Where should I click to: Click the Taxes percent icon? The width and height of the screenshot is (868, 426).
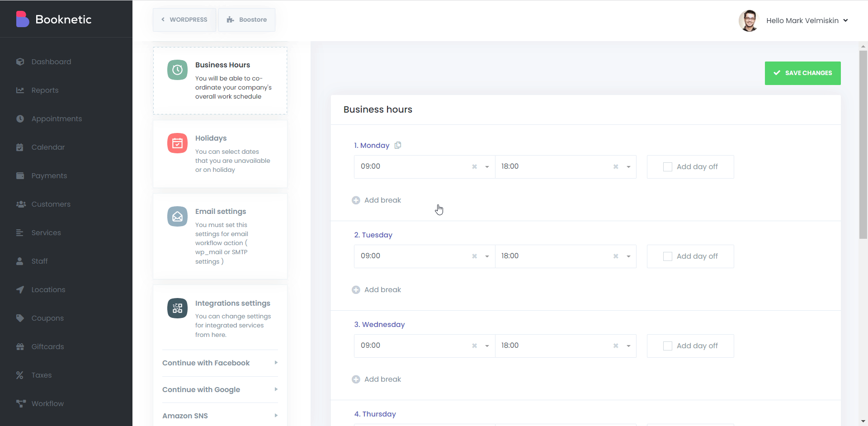20,375
